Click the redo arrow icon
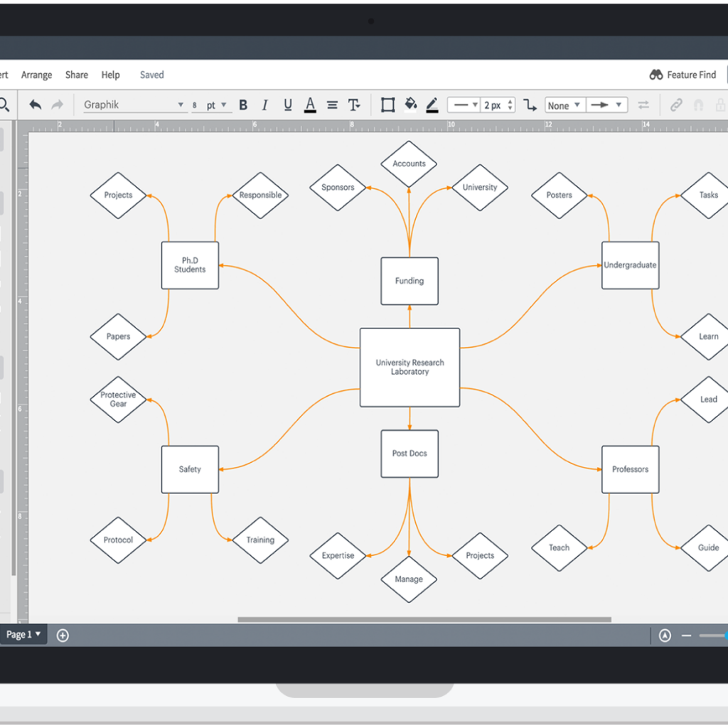The image size is (728, 728). [x=57, y=105]
